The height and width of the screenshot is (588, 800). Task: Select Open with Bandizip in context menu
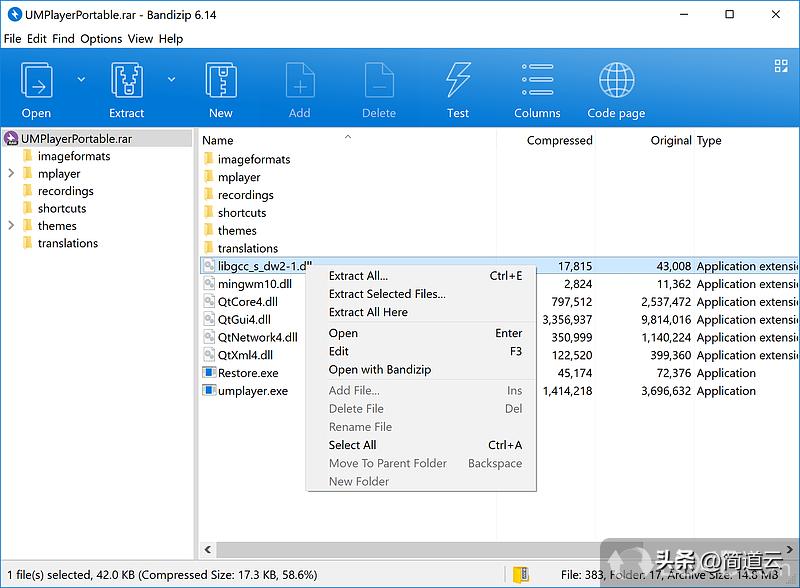[x=380, y=370]
